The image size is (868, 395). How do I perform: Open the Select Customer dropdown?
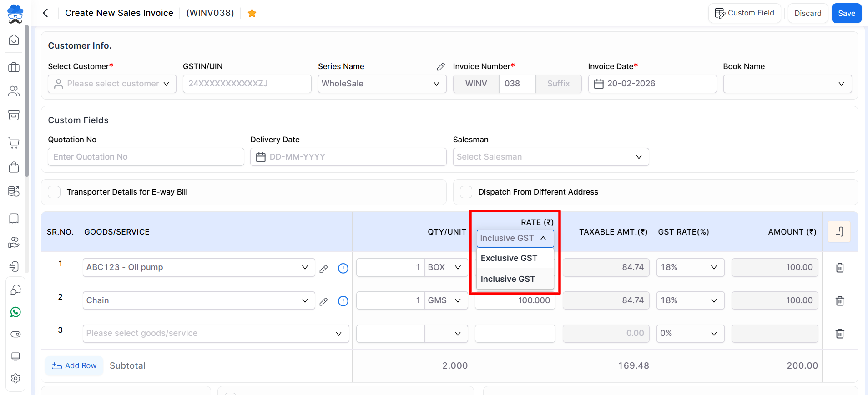(112, 84)
